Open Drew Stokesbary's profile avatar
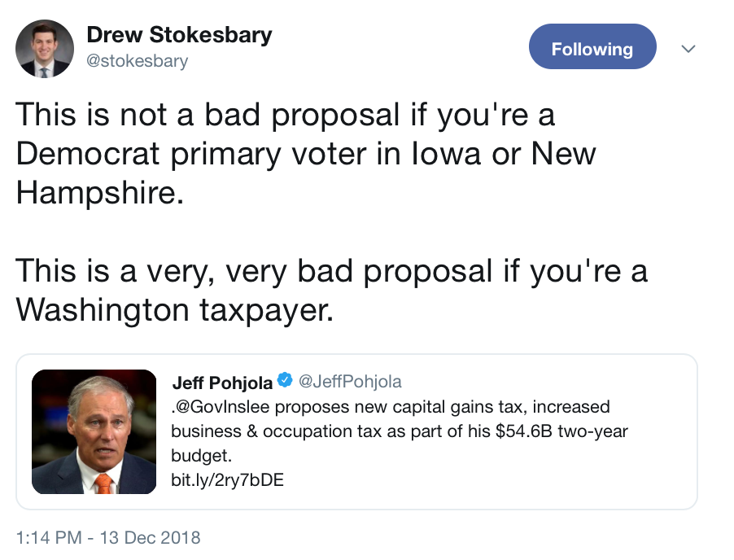734x560 pixels. coord(45,49)
